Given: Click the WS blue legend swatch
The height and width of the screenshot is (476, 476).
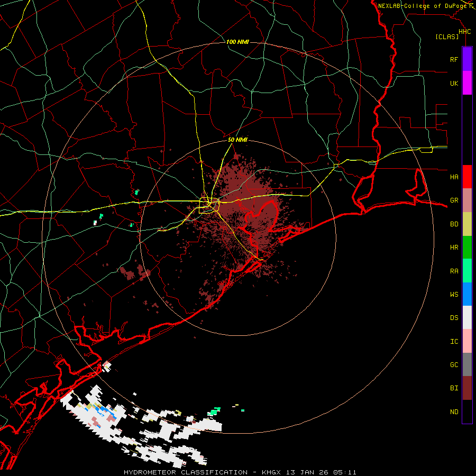Looking at the screenshot, I should pos(467,294).
